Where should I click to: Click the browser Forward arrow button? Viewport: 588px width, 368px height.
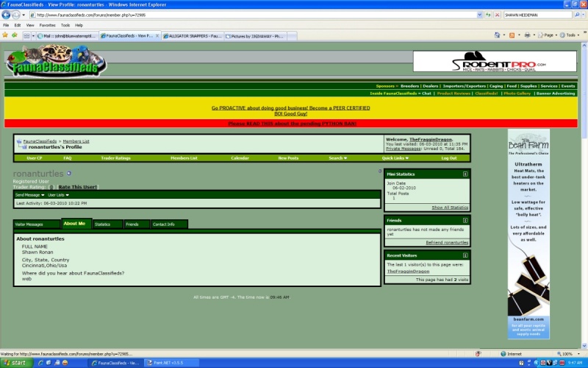(15, 15)
